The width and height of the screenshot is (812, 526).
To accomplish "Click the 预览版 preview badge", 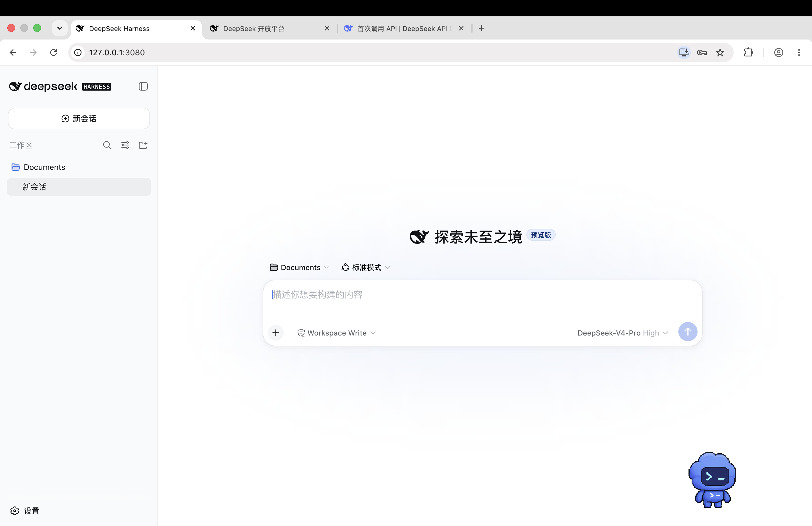I will pyautogui.click(x=541, y=235).
